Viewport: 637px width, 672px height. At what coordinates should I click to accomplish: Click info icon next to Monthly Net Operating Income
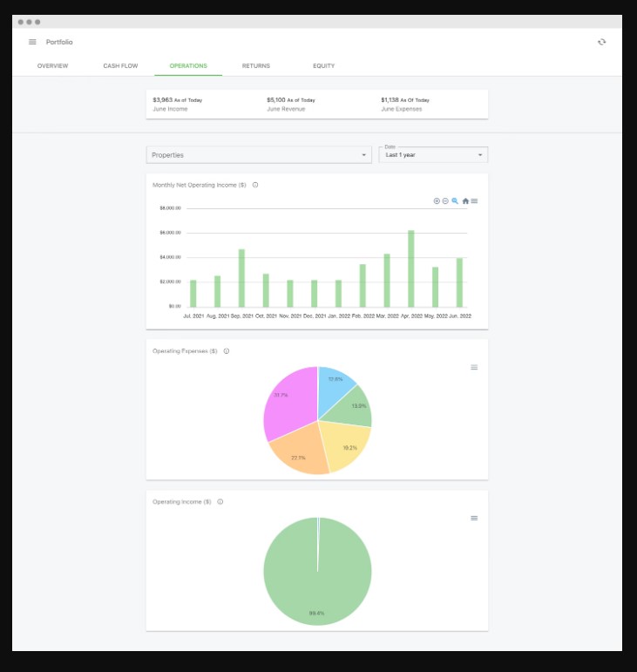point(255,185)
